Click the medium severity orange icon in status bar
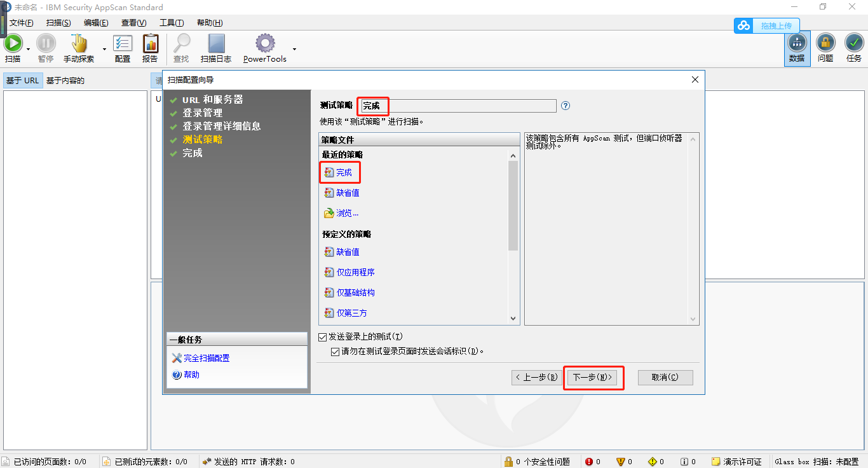The image size is (868, 468). pos(621,462)
